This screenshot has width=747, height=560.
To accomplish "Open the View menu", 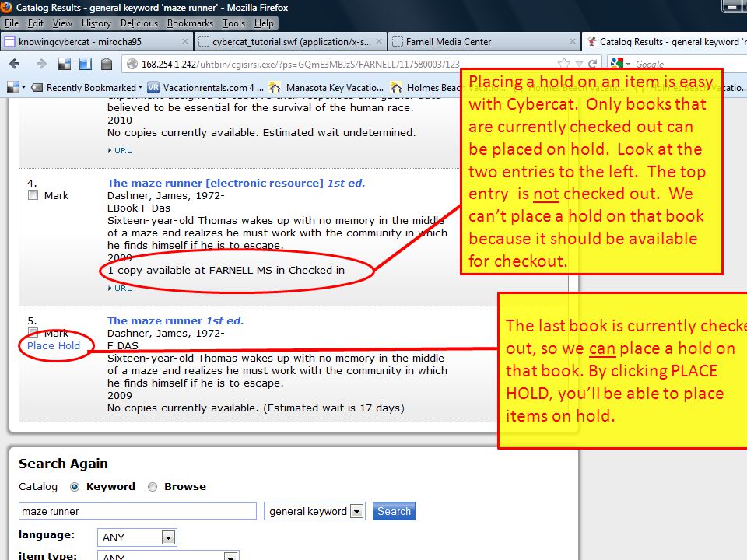I will tap(62, 23).
